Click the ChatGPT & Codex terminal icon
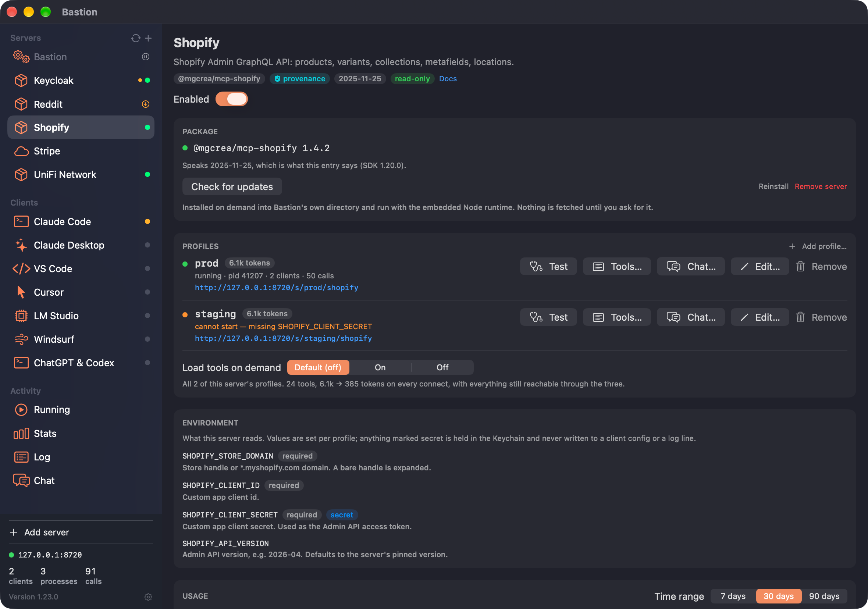Image resolution: width=868 pixels, height=609 pixels. tap(21, 363)
